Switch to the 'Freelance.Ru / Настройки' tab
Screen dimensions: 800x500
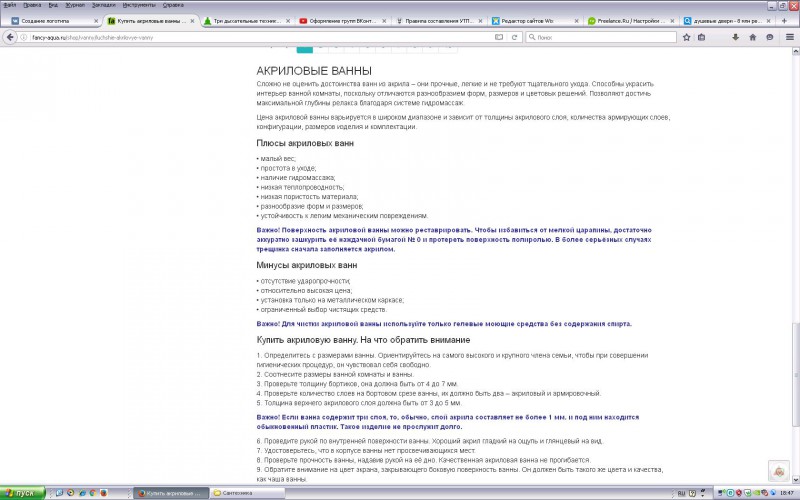pos(631,21)
